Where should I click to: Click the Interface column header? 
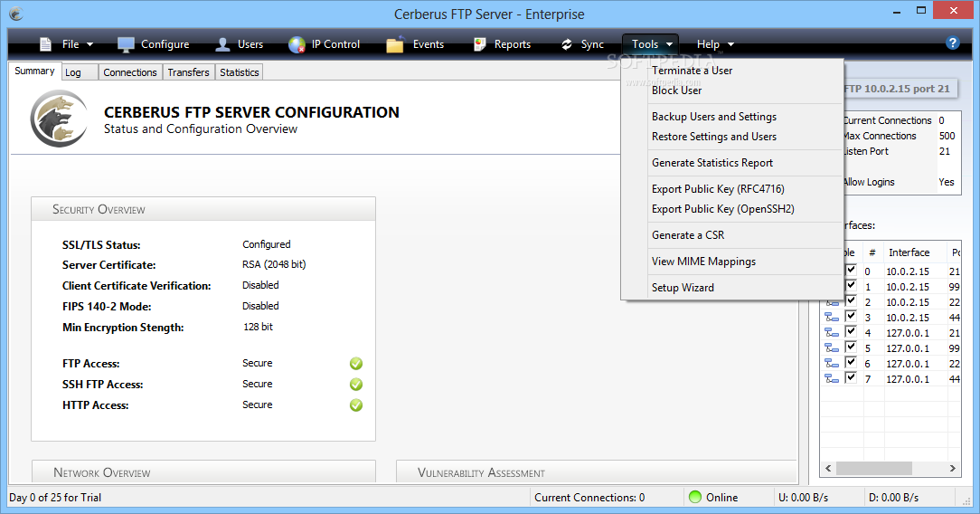click(x=914, y=252)
